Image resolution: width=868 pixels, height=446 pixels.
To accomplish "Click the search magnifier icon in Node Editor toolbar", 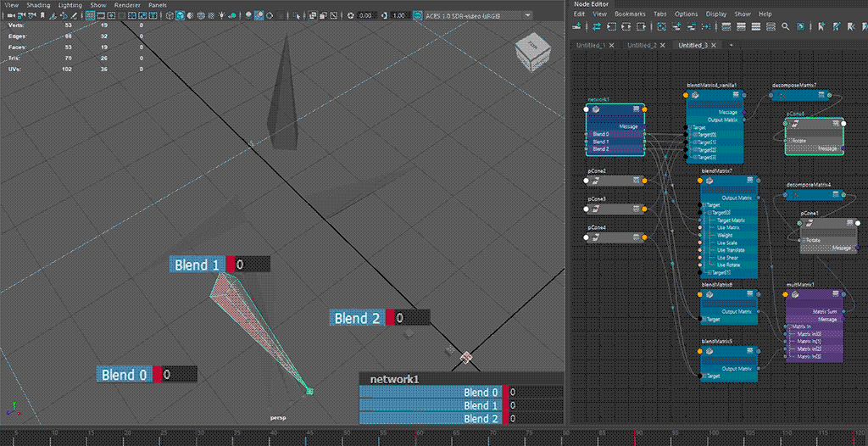I will (786, 27).
